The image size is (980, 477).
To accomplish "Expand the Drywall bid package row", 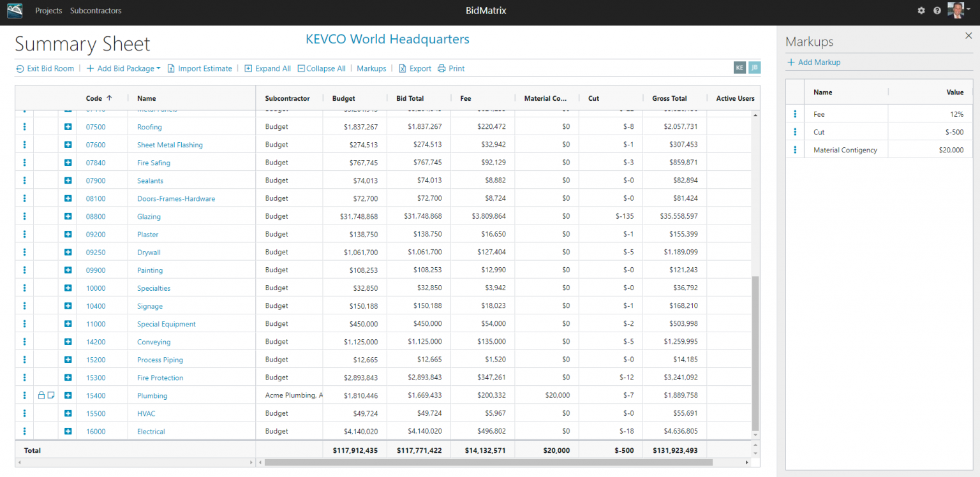I will click(68, 252).
